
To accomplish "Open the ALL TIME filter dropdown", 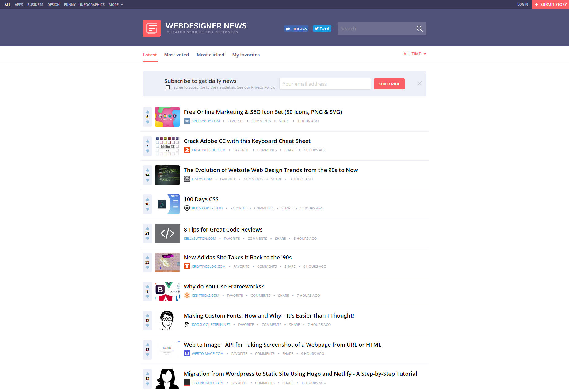I will tap(414, 54).
